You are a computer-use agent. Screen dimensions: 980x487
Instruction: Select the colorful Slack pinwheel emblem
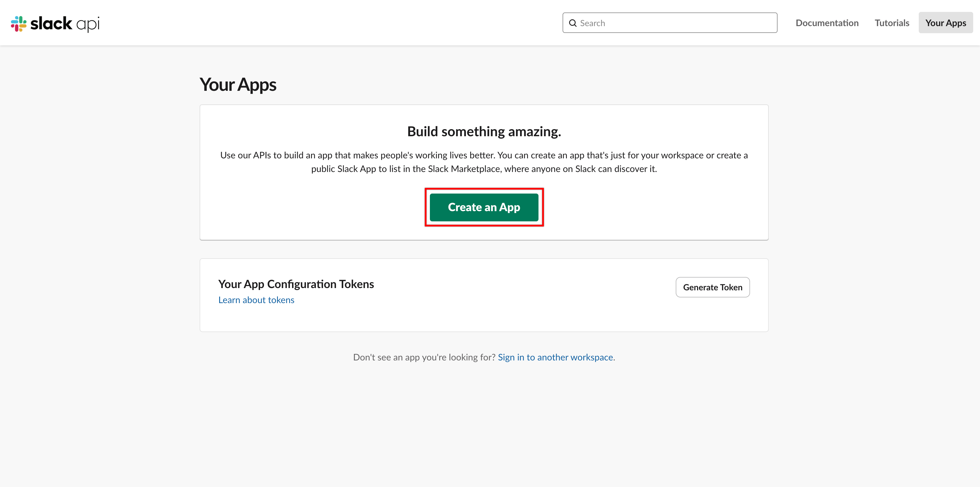(x=19, y=23)
